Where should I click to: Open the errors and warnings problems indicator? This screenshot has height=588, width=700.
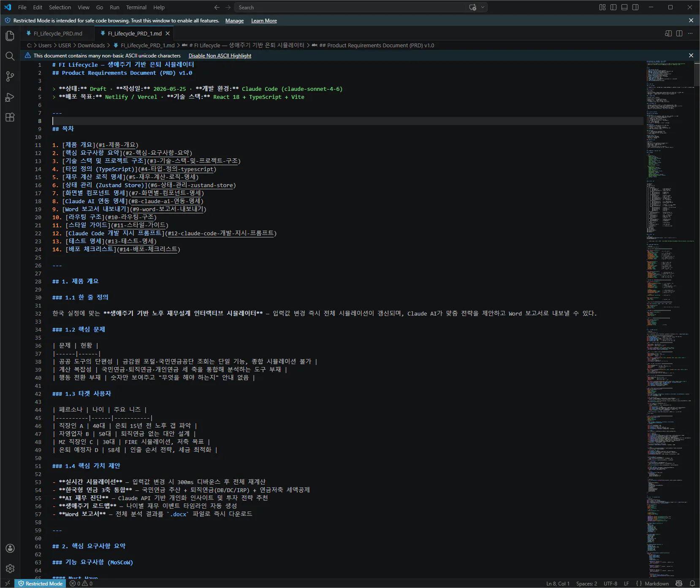pyautogui.click(x=81, y=583)
